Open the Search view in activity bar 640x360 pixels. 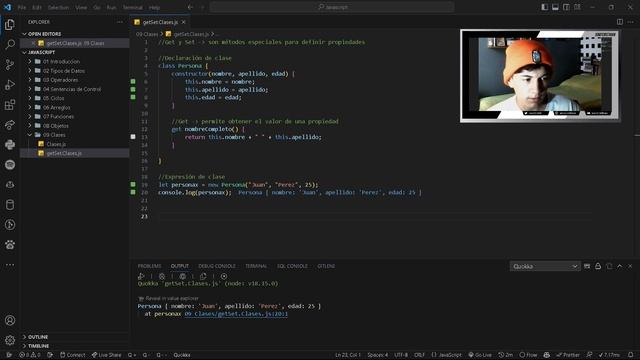[10, 44]
